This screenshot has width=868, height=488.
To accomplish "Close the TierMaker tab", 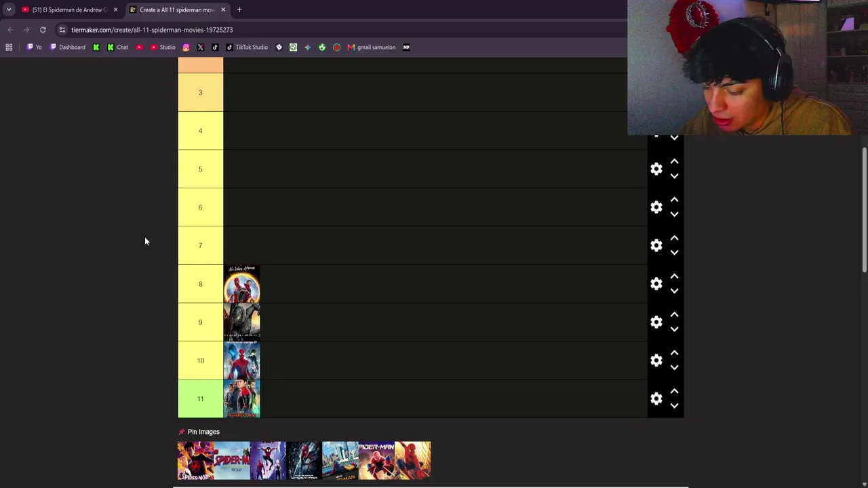I will (x=223, y=9).
